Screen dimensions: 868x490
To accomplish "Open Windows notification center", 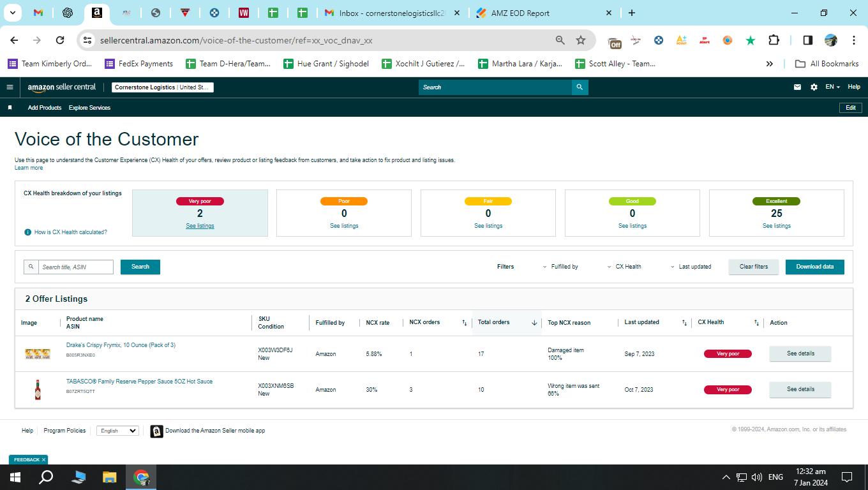I will [847, 477].
